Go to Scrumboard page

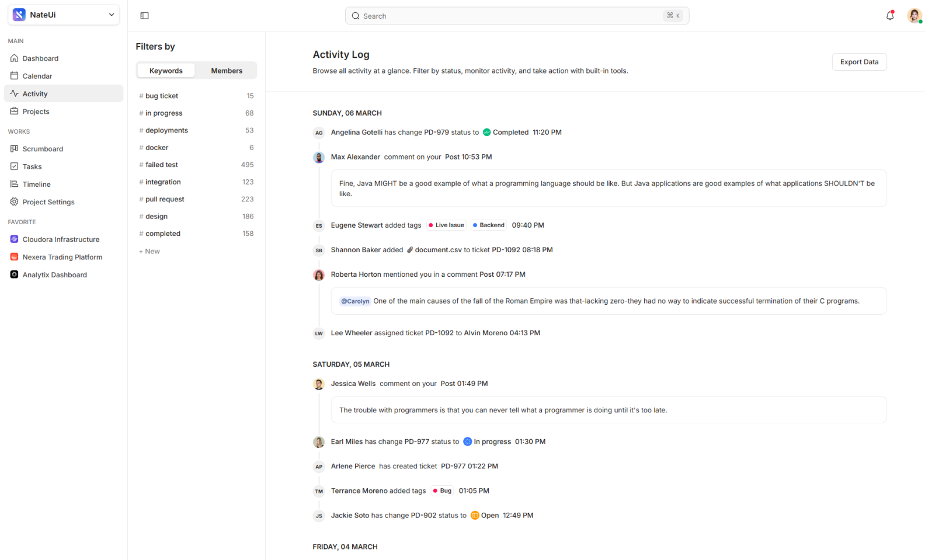point(64,148)
